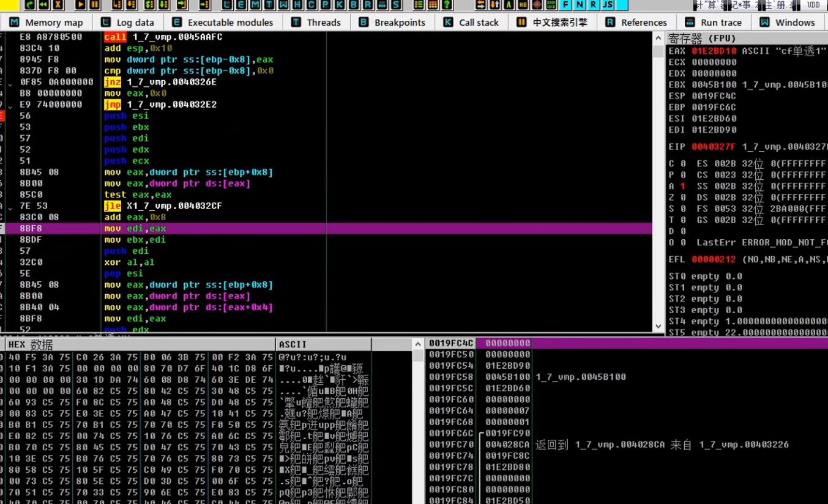828x504 pixels.
Task: Select the Breakpoints tab
Action: [392, 23]
